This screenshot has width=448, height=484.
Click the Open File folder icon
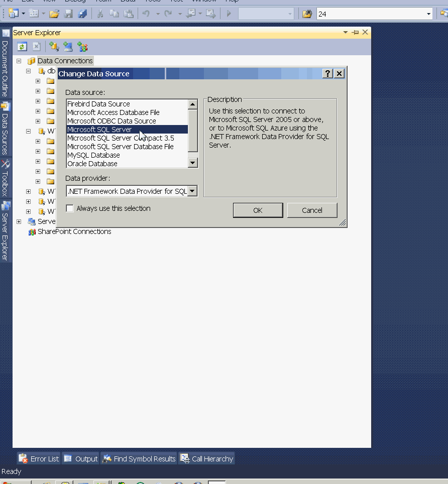pos(54,14)
